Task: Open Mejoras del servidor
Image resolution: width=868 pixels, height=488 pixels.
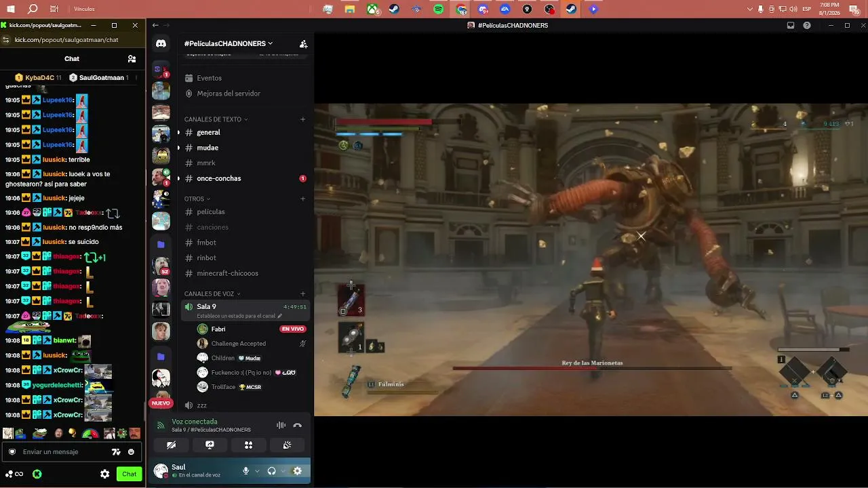Action: [x=245, y=94]
